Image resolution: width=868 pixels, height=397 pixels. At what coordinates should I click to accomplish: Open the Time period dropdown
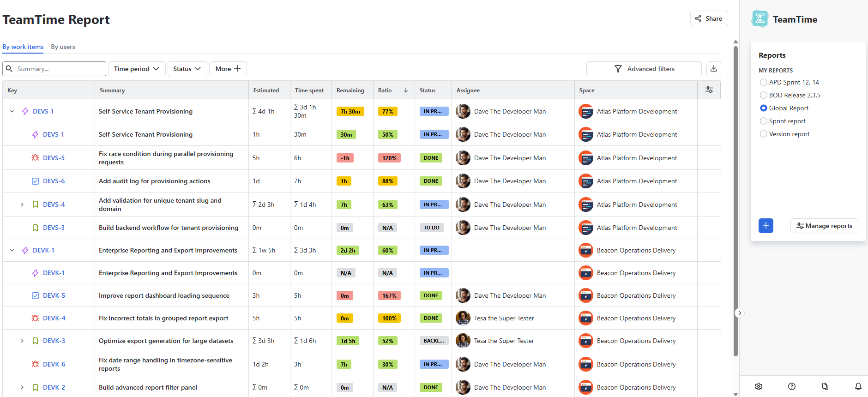137,69
